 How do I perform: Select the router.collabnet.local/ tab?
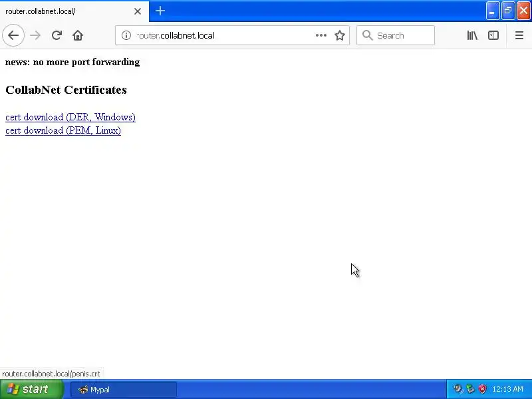pyautogui.click(x=74, y=11)
